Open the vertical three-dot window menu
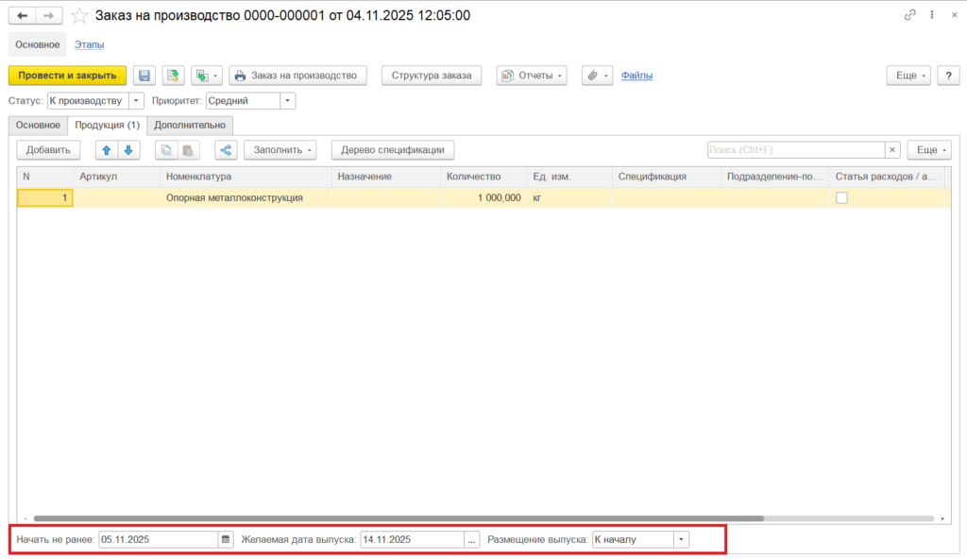This screenshot has height=560, width=967. click(932, 15)
